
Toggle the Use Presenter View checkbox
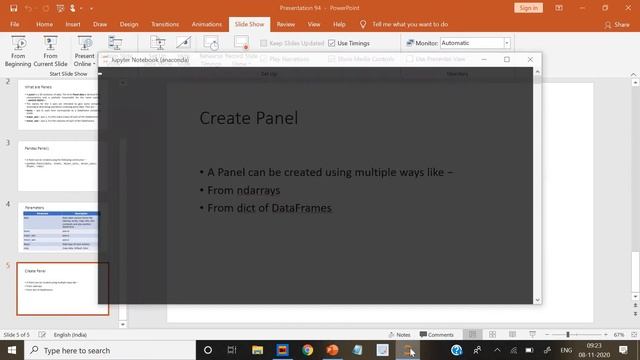tap(409, 59)
